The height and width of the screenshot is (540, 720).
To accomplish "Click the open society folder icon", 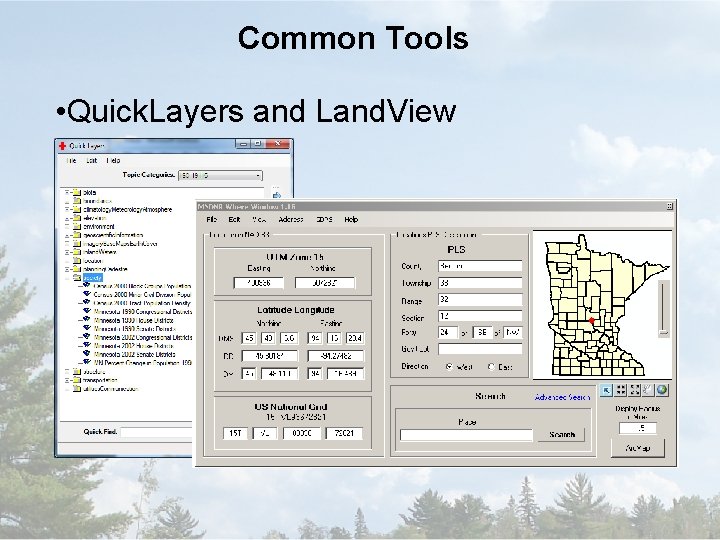I will click(77, 277).
